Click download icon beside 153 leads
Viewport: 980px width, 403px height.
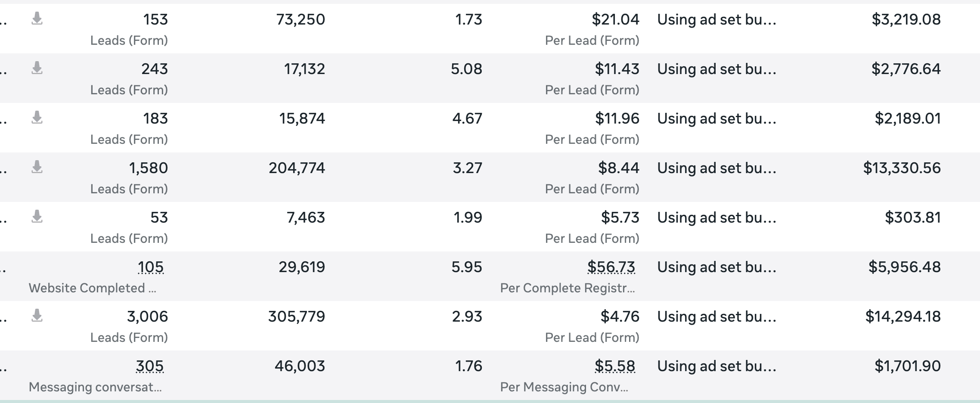click(37, 19)
